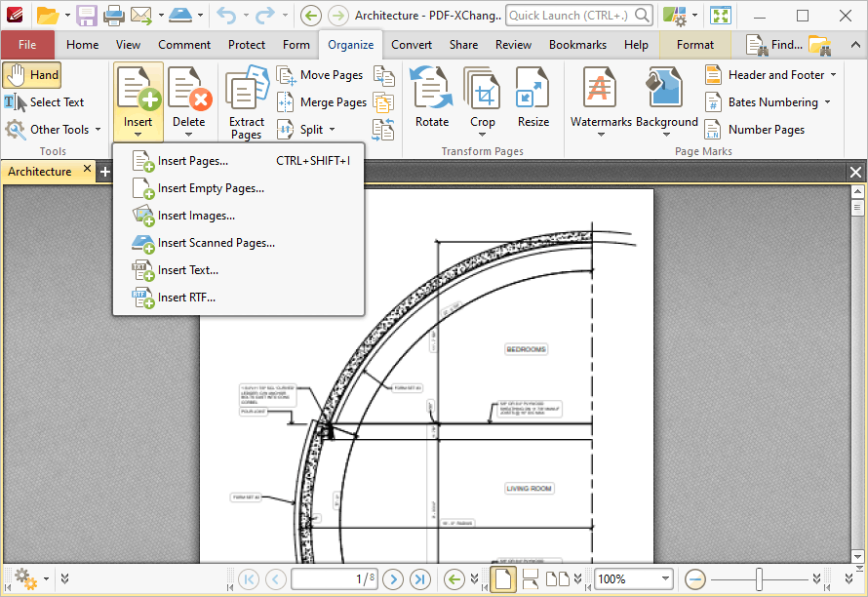
Task: Click the Insert ribbon button
Action: [x=138, y=101]
